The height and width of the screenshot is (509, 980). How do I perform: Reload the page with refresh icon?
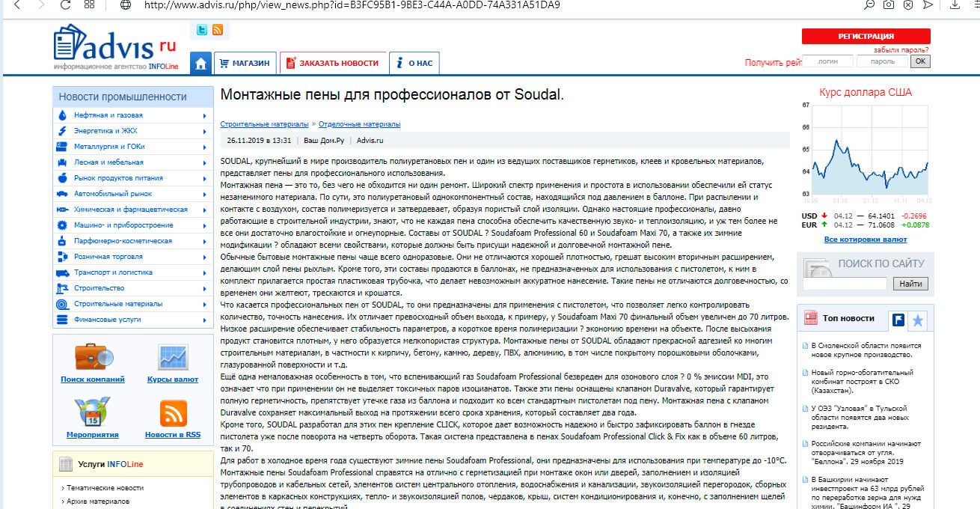coord(65,4)
